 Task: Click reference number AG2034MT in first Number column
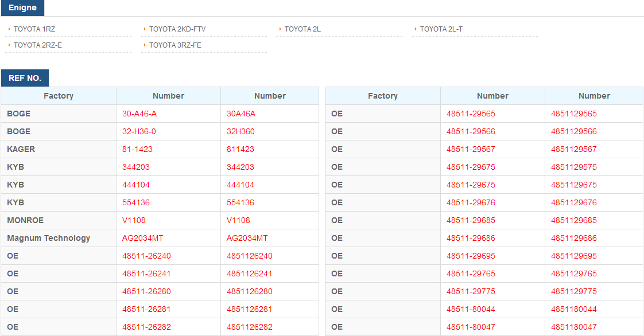click(142, 239)
